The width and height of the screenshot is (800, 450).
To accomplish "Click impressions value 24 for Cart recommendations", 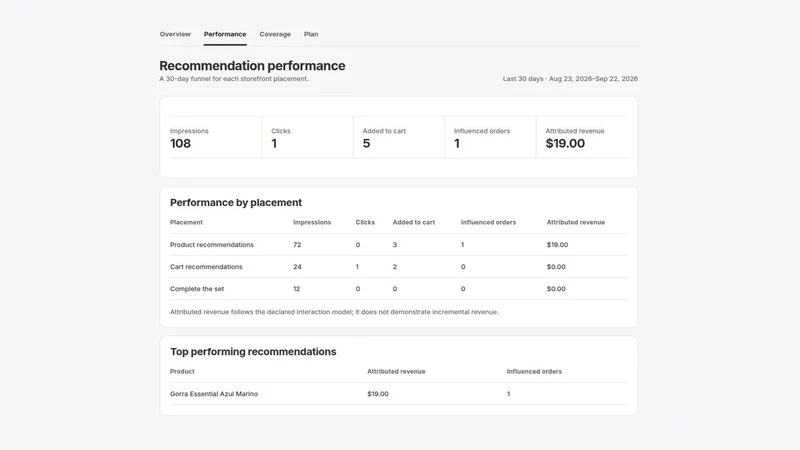I will (297, 267).
